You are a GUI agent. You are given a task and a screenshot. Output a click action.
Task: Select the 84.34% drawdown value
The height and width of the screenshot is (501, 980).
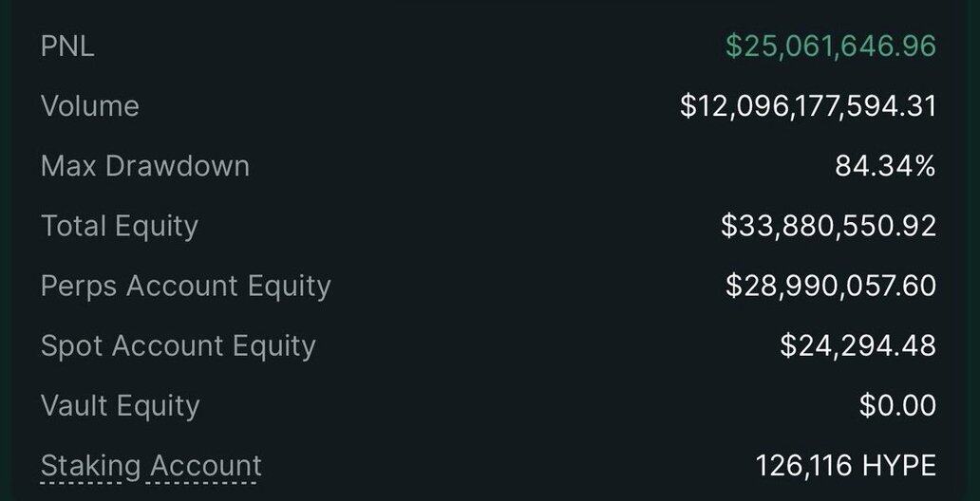[x=885, y=166]
